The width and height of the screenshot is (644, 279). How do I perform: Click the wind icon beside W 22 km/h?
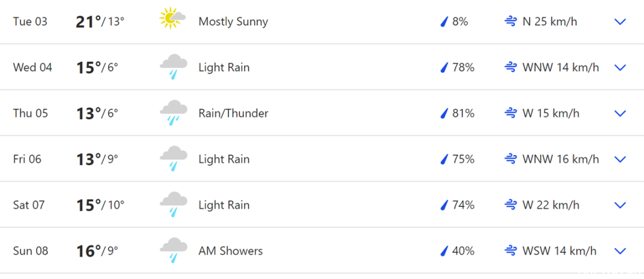[x=510, y=204]
